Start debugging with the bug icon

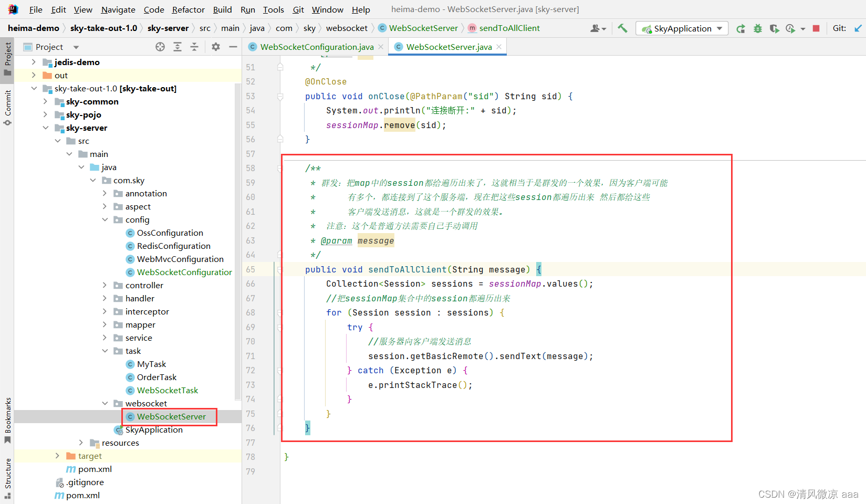(x=757, y=28)
